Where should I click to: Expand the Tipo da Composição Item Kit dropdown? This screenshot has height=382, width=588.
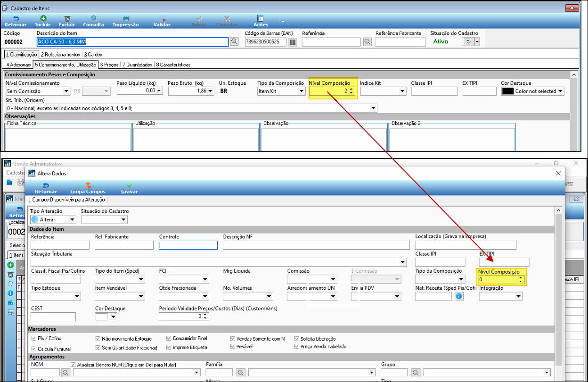click(x=302, y=91)
